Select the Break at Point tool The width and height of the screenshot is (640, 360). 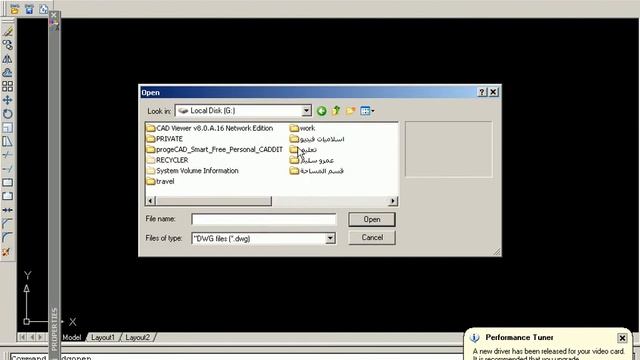[7, 182]
